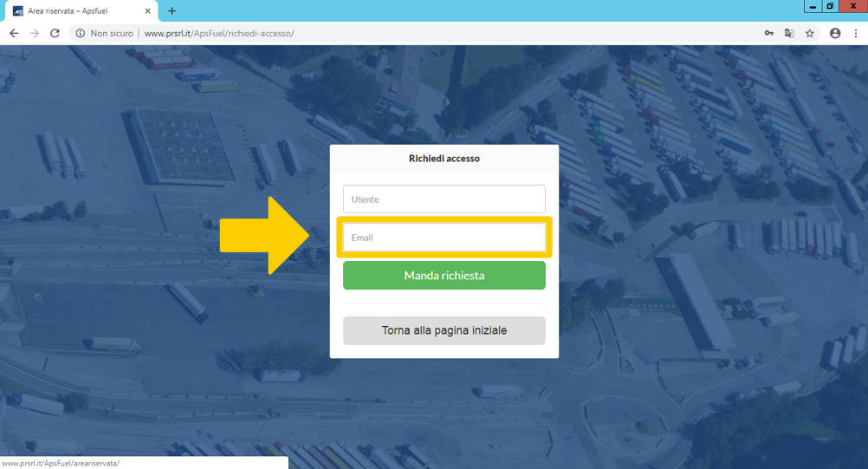Click the Utente input field
The height and width of the screenshot is (469, 868).
444,199
